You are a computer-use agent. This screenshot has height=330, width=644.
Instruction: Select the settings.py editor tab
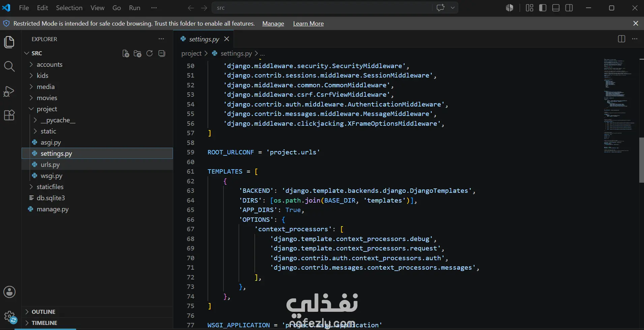click(204, 39)
